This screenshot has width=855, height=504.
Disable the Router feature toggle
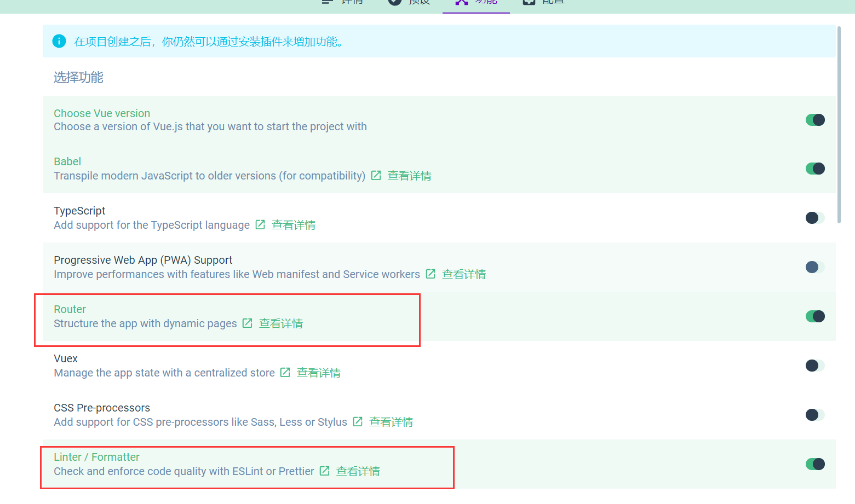click(x=815, y=316)
